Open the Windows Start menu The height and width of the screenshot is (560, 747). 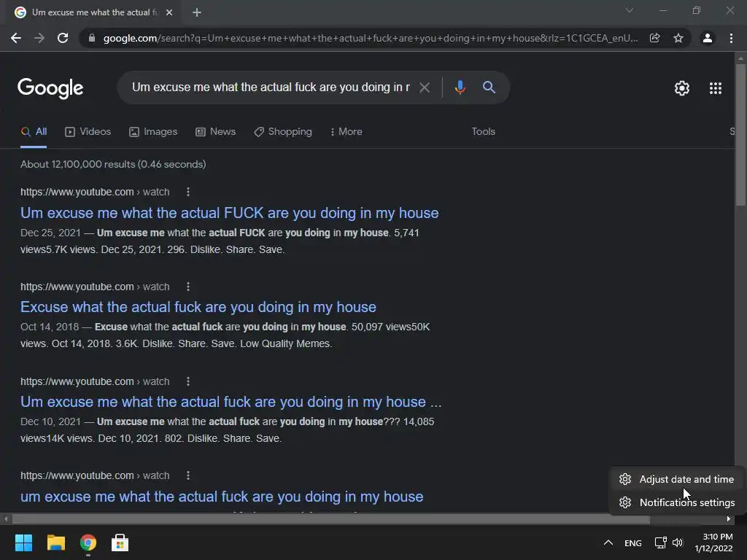click(23, 542)
